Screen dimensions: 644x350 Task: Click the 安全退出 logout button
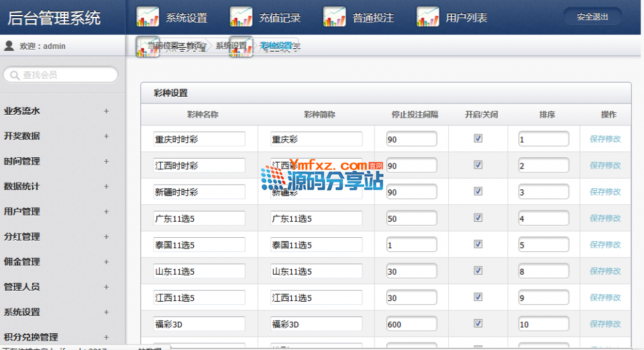pos(592,17)
